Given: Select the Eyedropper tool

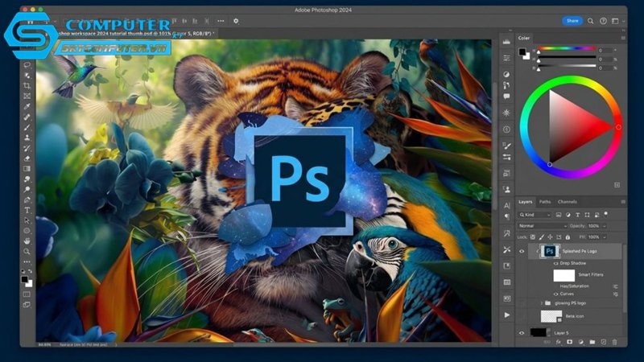Looking at the screenshot, I should [27, 106].
